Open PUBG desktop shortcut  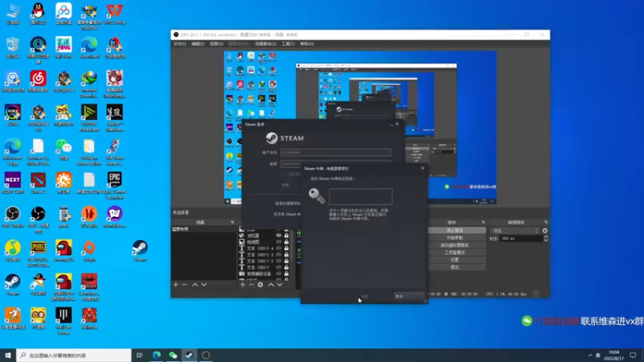pos(38,253)
